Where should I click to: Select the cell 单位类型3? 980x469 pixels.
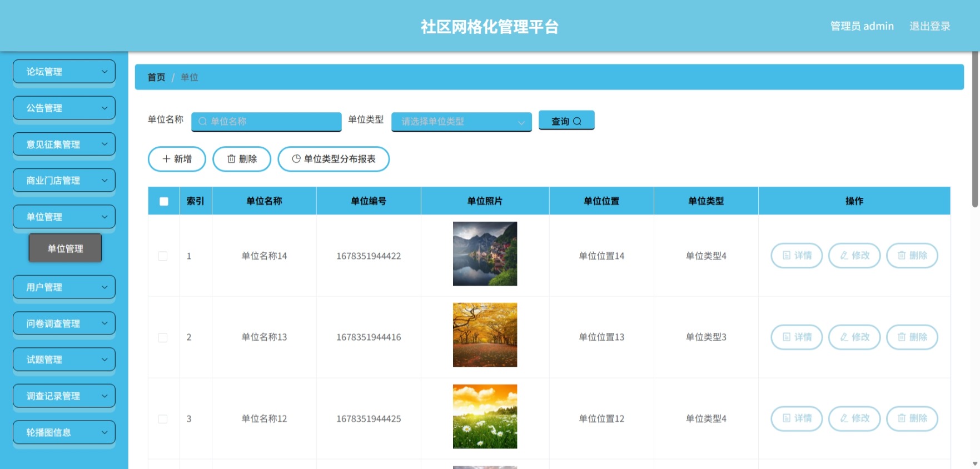pyautogui.click(x=706, y=337)
